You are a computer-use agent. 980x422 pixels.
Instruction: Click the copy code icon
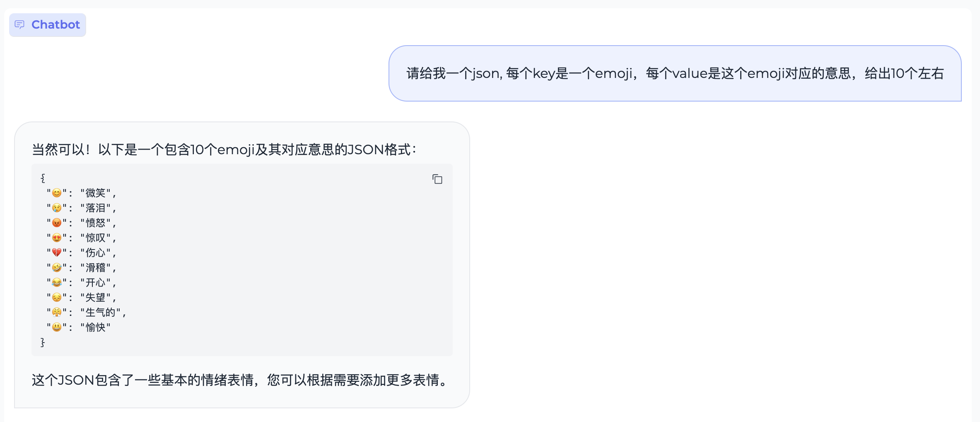coord(437,179)
